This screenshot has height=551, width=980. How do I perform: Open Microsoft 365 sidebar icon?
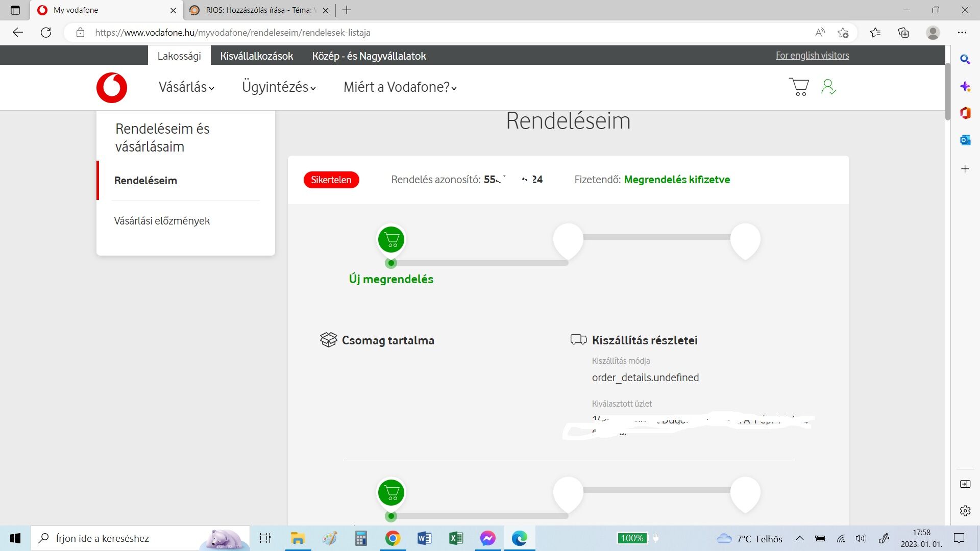coord(965,113)
